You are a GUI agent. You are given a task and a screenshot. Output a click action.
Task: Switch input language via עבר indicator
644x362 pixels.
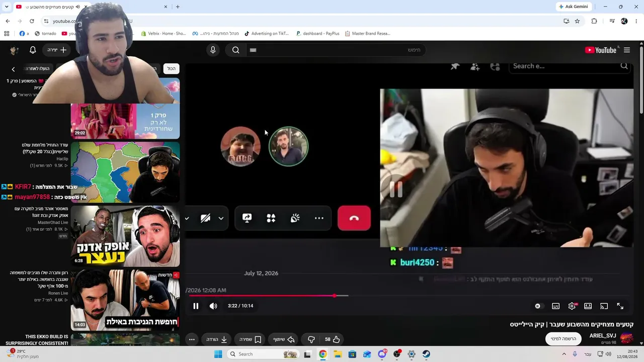(588, 354)
